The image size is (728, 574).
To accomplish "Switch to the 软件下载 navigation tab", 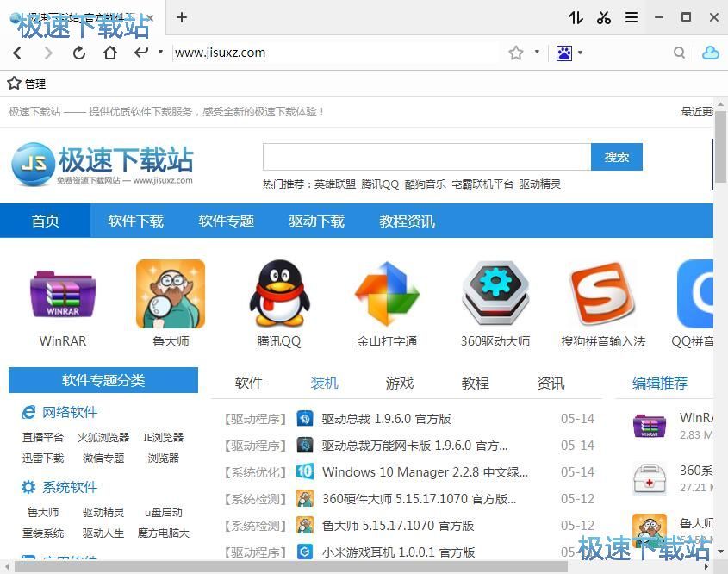I will tap(135, 221).
